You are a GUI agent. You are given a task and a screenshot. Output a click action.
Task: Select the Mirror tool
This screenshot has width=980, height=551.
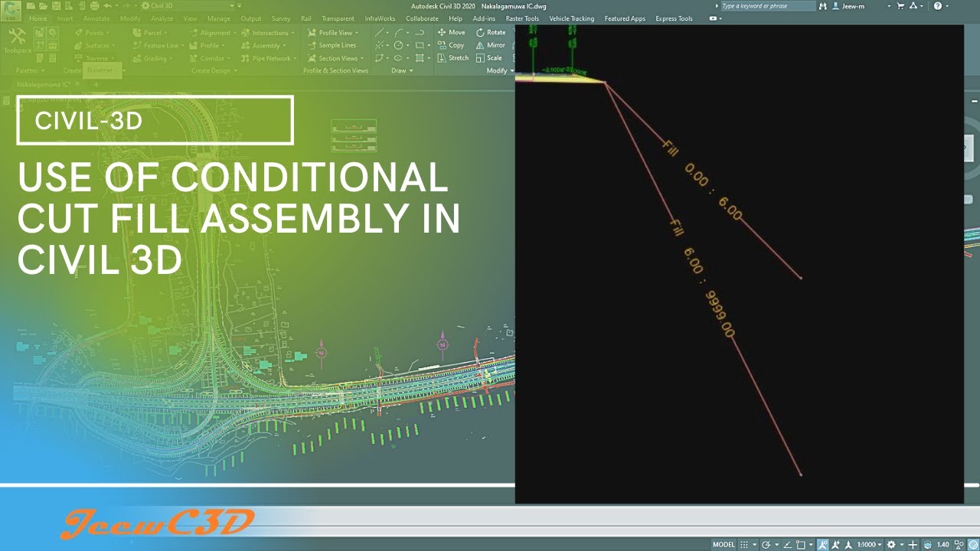click(x=490, y=45)
